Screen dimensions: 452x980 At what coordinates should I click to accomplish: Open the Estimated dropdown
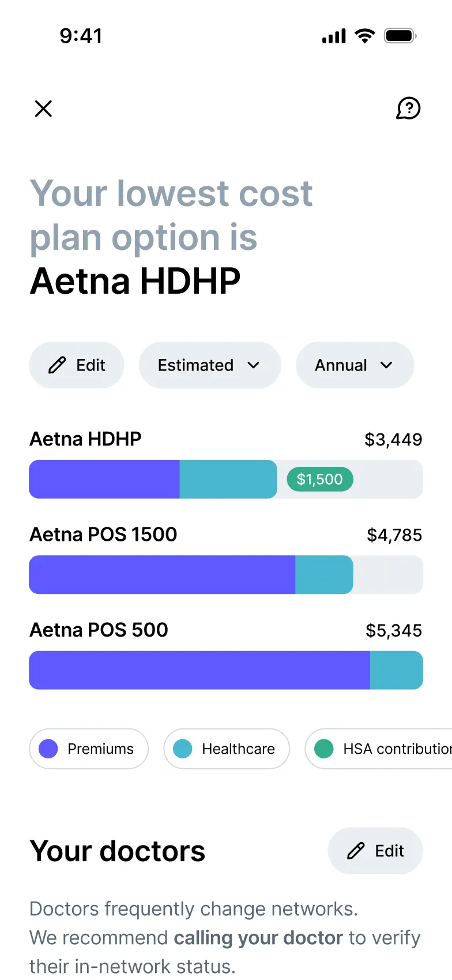[x=209, y=365]
